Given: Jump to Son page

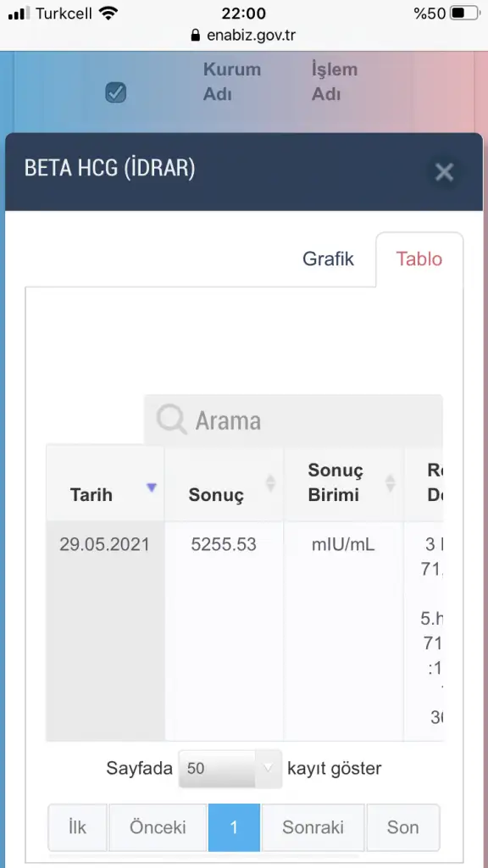Looking at the screenshot, I should [402, 827].
